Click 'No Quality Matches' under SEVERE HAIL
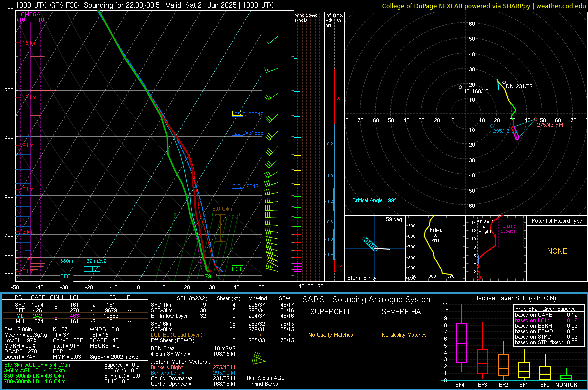This screenshot has height=390, width=588. click(x=404, y=335)
